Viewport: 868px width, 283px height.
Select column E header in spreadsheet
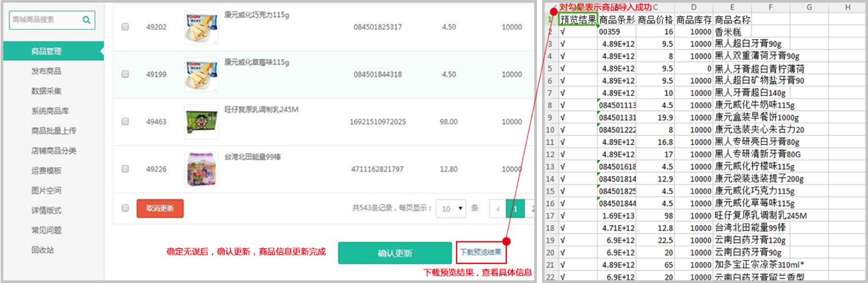732,7
